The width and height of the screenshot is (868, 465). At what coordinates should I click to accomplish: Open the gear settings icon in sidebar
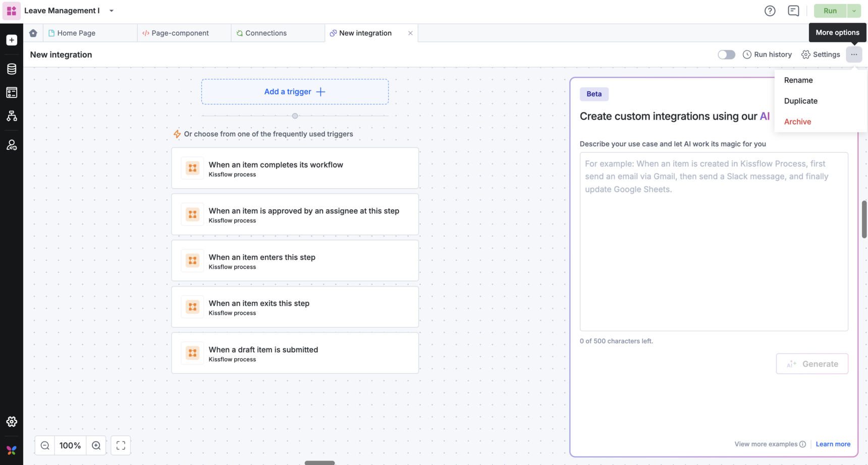pos(12,422)
